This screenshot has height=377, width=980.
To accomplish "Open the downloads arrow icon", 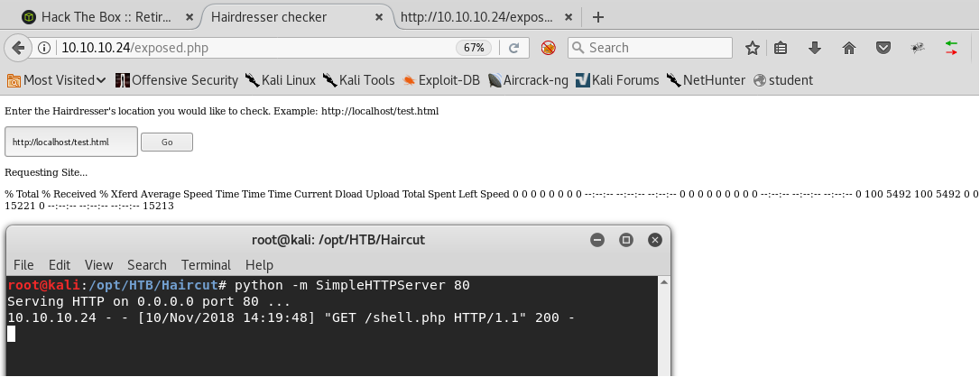I will tap(815, 48).
